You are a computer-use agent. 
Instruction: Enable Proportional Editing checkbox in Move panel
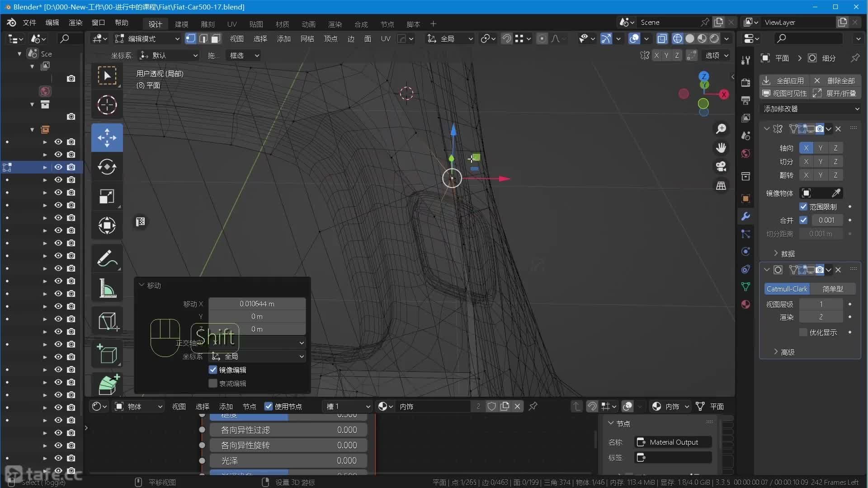[213, 383]
